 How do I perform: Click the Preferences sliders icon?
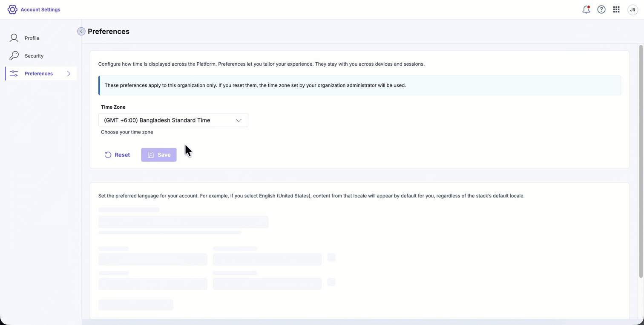tap(14, 74)
